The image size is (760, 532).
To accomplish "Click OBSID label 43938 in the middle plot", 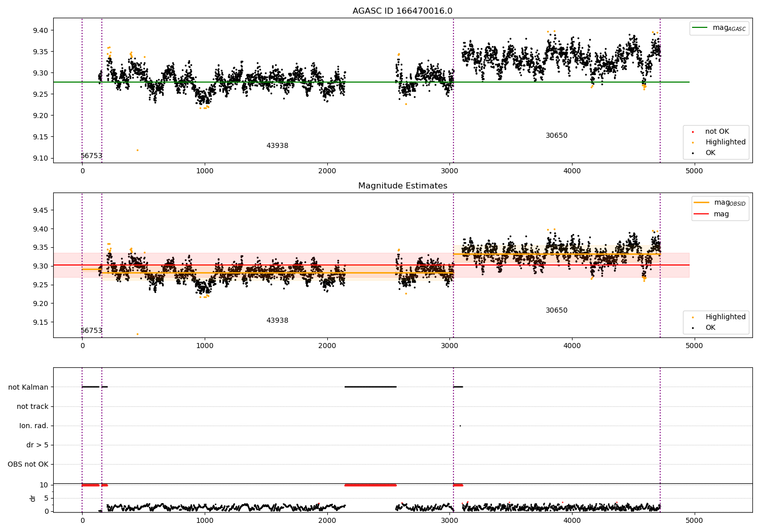I will coord(277,321).
